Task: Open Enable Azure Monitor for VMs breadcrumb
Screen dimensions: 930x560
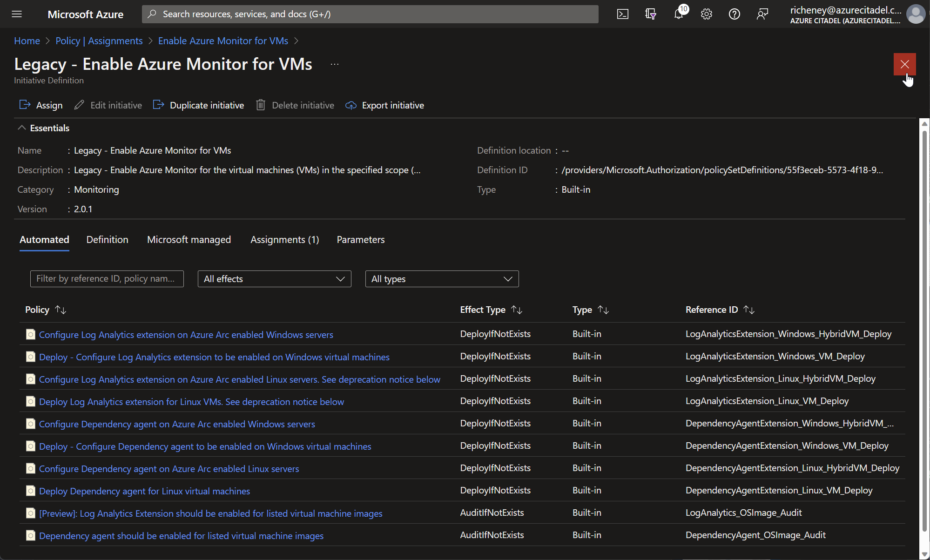Action: click(x=223, y=41)
